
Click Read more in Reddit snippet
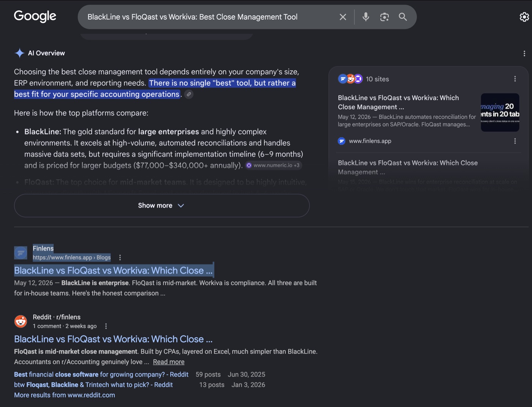point(169,362)
